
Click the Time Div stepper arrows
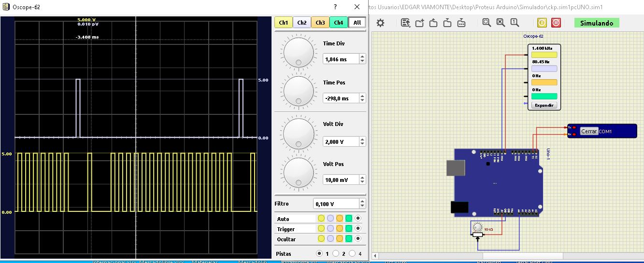pos(362,59)
